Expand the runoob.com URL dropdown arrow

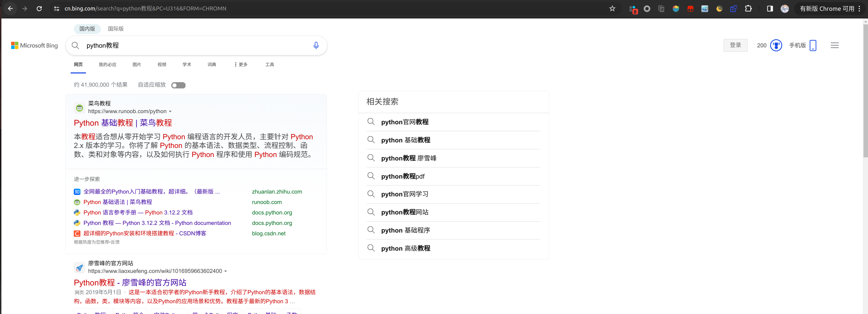click(171, 111)
